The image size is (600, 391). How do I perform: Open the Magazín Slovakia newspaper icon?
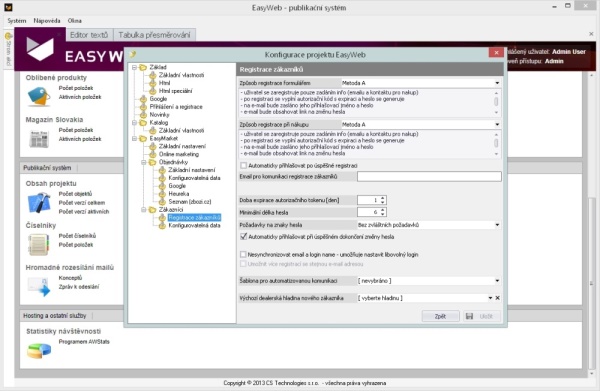point(39,139)
